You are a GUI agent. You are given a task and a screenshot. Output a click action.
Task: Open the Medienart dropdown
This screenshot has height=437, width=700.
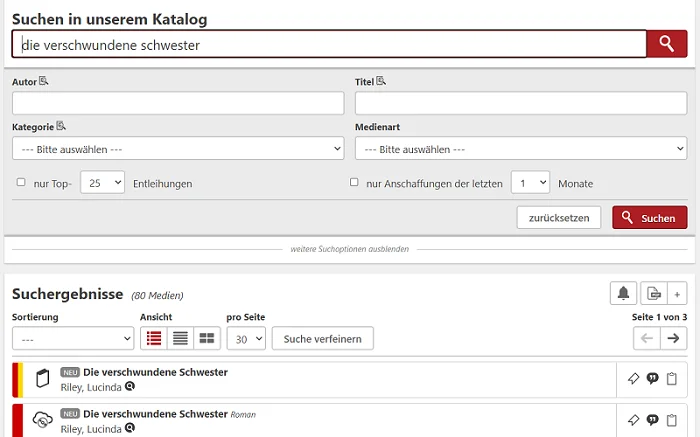click(x=521, y=148)
